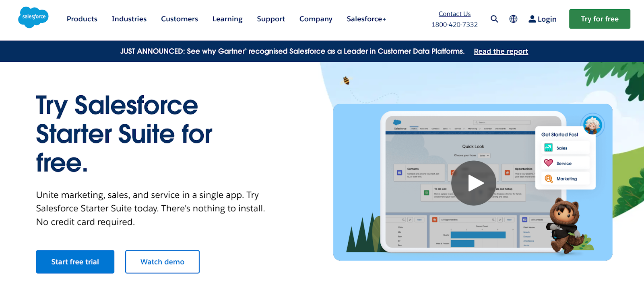Play the demo video

[473, 183]
